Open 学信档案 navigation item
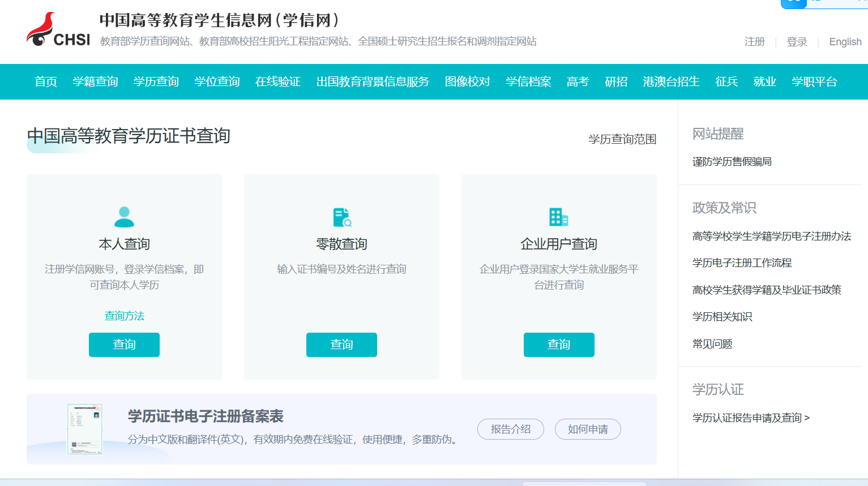 [x=528, y=81]
